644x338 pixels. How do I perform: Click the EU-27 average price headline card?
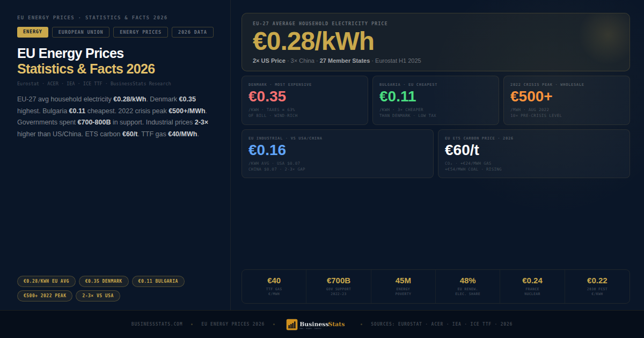436,42
